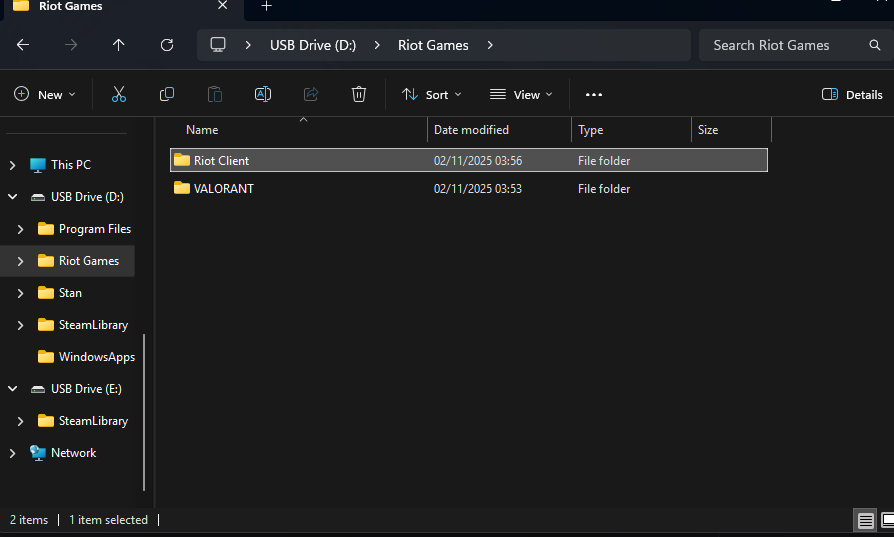Open the New dropdown menu
Viewport: 894px width, 537px height.
pyautogui.click(x=45, y=95)
